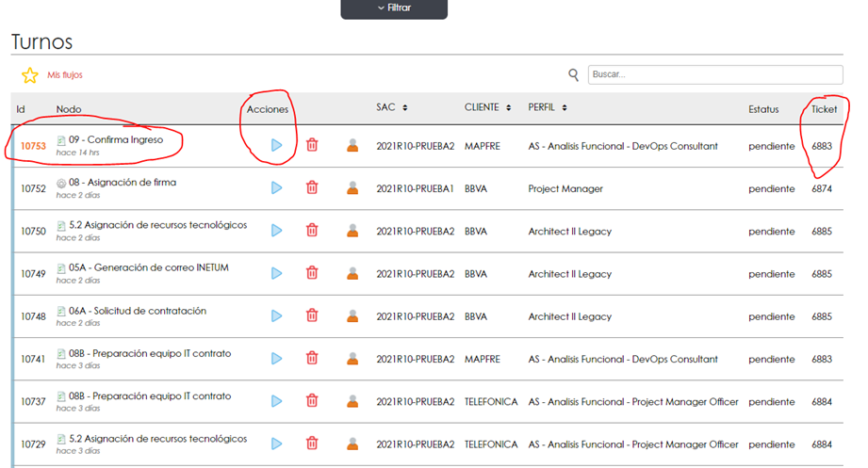Image resolution: width=868 pixels, height=468 pixels.
Task: Open the user icon for turno 10749
Action: point(352,273)
